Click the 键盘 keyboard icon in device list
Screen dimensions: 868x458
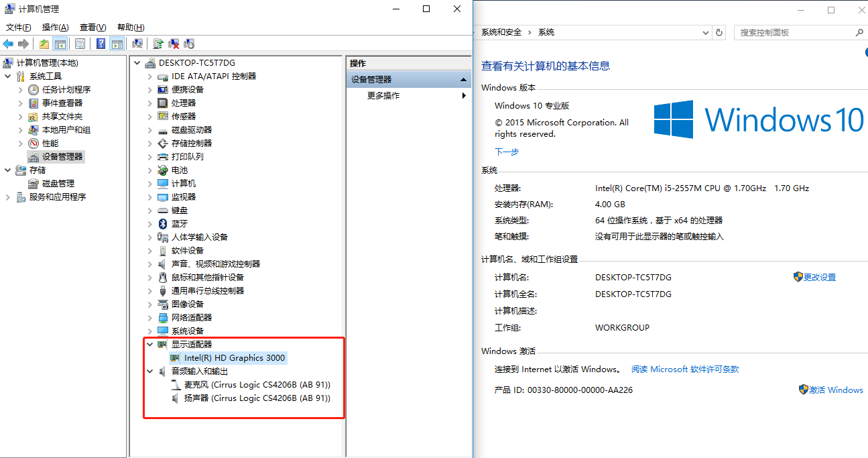[162, 210]
